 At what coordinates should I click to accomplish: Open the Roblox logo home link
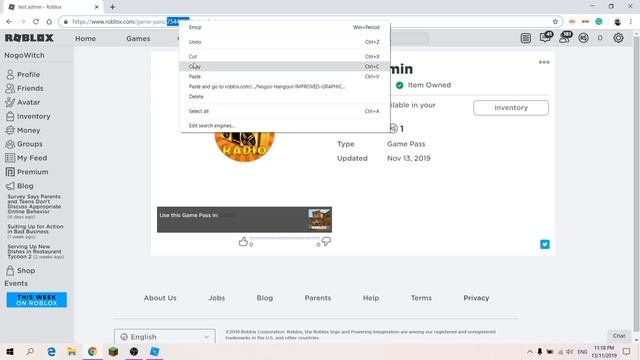[29, 38]
